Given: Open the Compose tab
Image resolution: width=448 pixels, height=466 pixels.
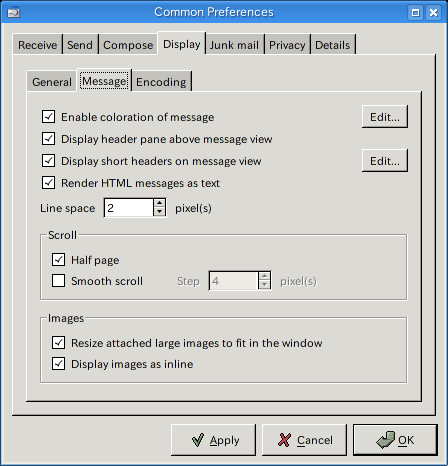Looking at the screenshot, I should pos(128,44).
